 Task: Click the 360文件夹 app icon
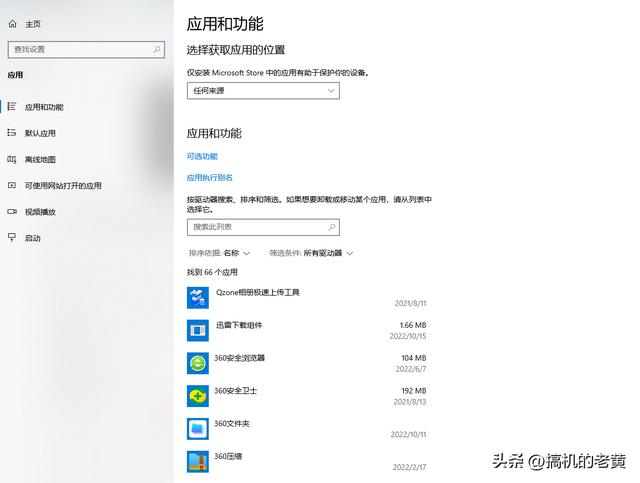[198, 428]
